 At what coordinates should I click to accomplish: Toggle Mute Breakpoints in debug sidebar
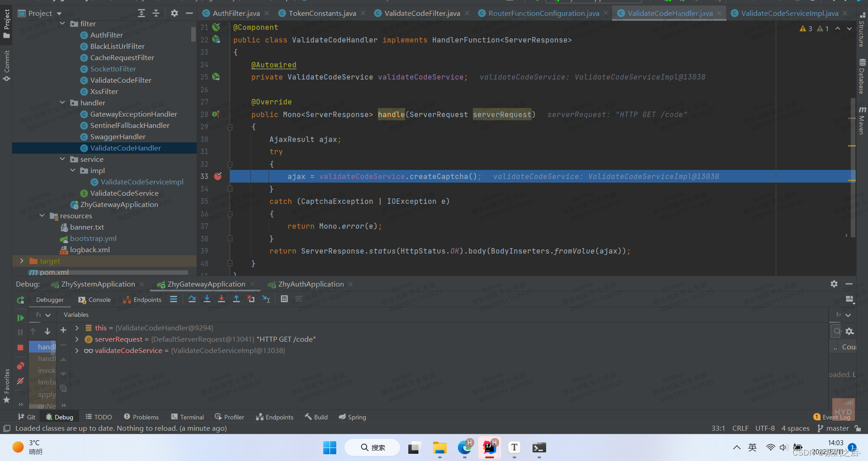pyautogui.click(x=20, y=381)
